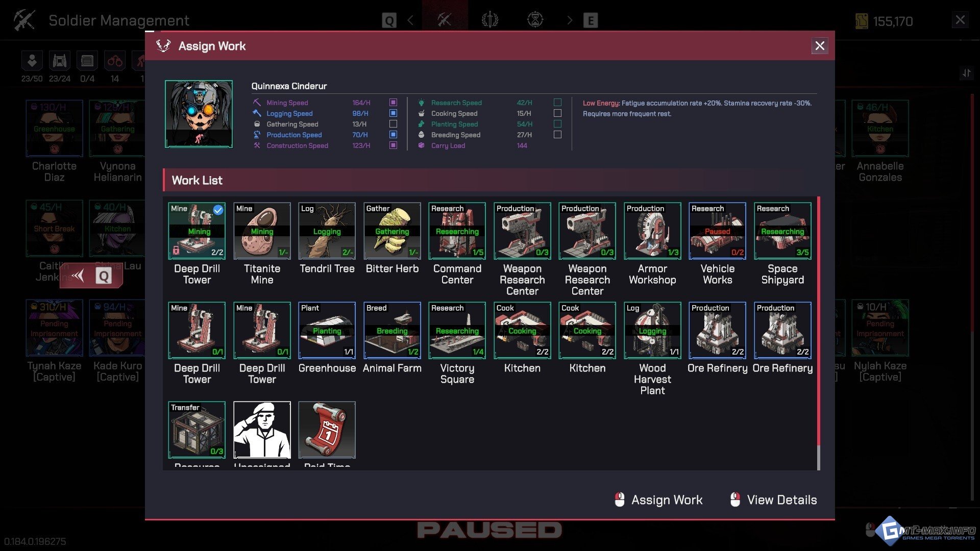Click the Mining Speed value "164/H"
Image resolution: width=980 pixels, height=551 pixels.
click(361, 103)
